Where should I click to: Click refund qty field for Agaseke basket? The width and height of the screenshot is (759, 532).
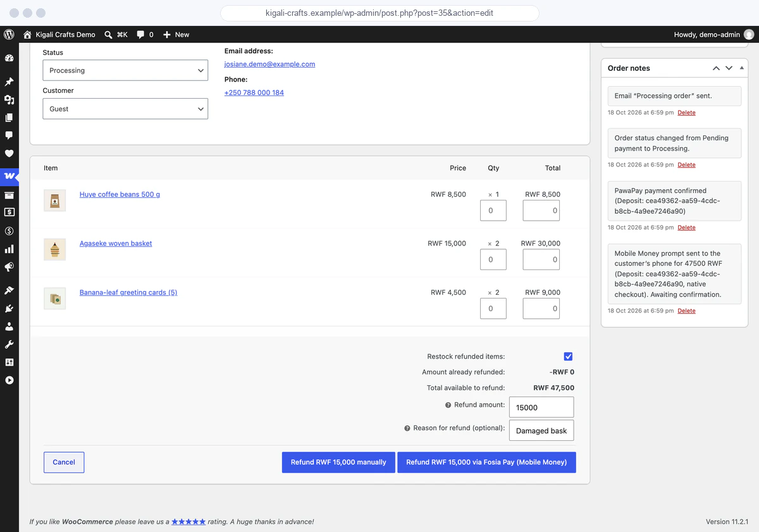tap(493, 259)
